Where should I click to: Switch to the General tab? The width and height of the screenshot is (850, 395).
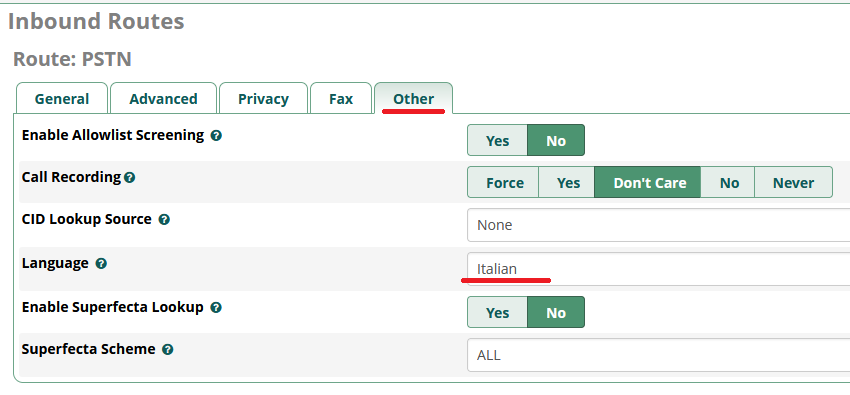pyautogui.click(x=62, y=99)
